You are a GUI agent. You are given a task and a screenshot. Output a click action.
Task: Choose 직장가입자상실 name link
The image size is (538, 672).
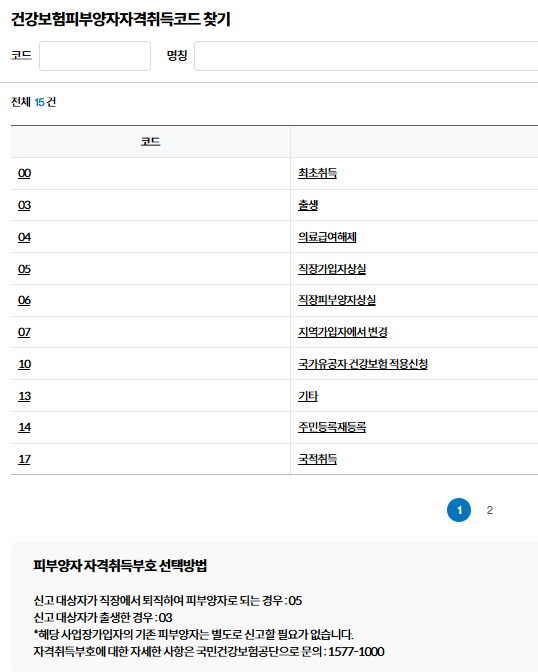(332, 269)
